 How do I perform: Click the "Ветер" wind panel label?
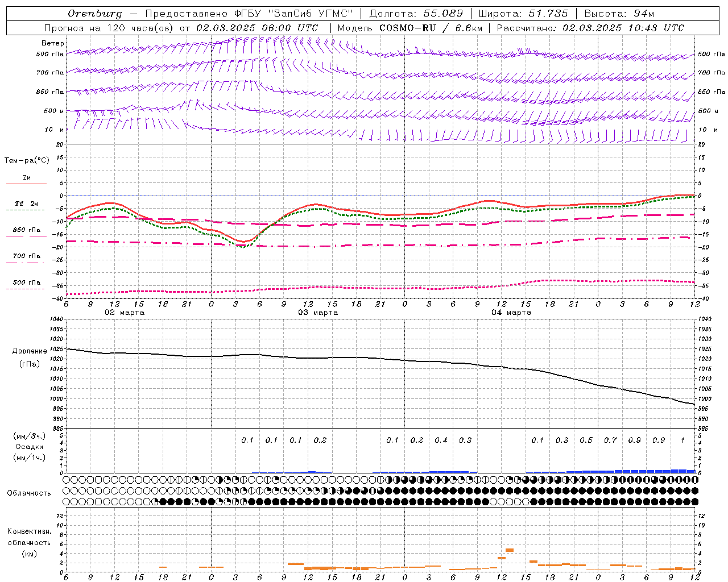click(x=53, y=43)
